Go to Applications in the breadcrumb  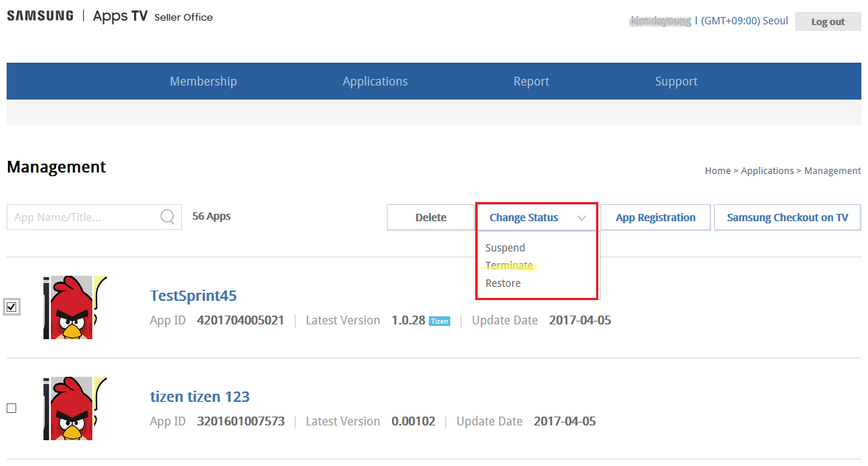click(767, 170)
